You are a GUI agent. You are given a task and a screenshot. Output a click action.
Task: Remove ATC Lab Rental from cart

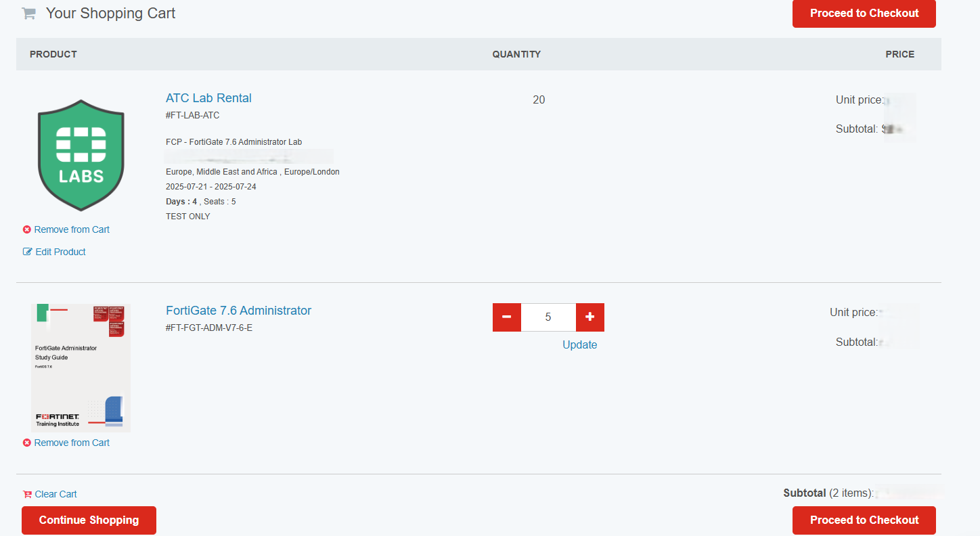[72, 229]
